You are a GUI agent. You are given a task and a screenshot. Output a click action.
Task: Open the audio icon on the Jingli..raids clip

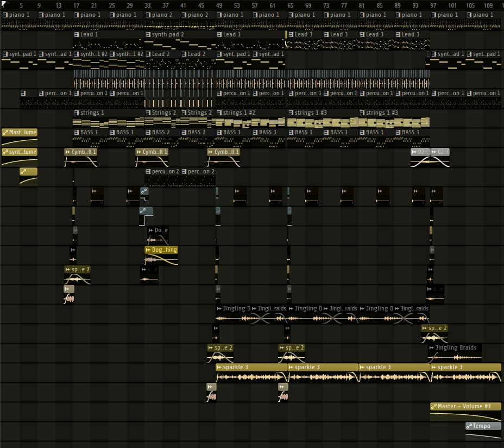click(254, 308)
